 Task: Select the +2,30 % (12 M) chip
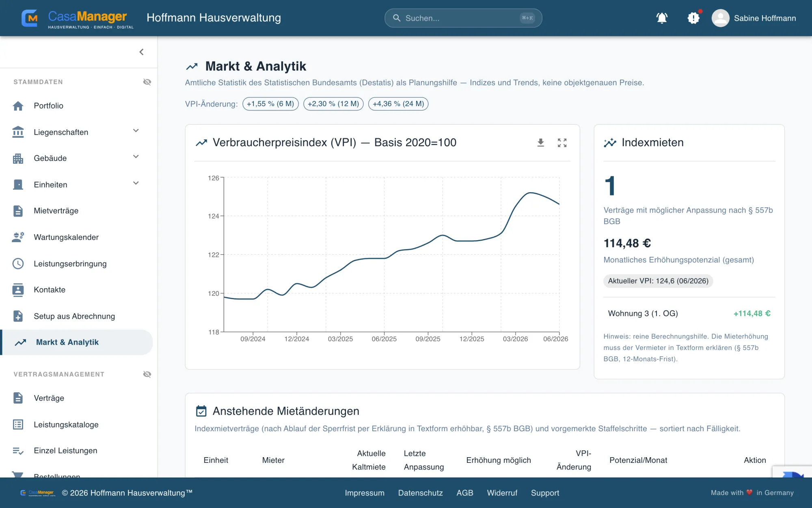pos(333,104)
